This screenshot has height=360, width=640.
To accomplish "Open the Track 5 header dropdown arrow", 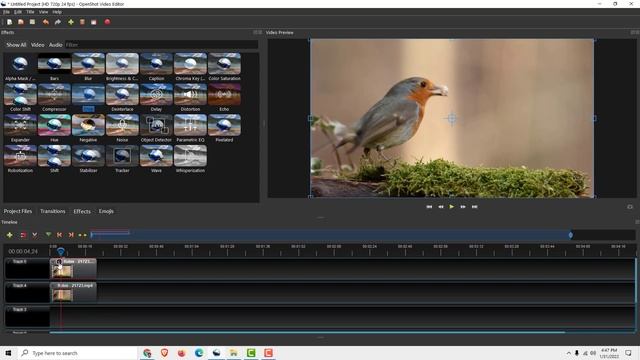I will coord(9,262).
